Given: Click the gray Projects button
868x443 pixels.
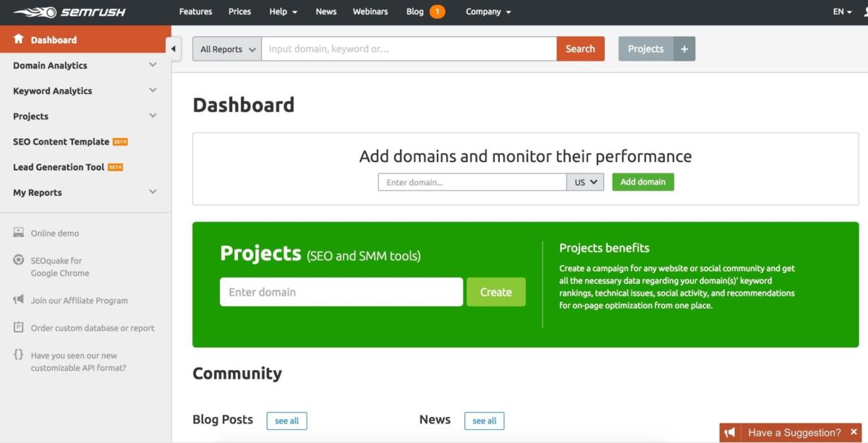Looking at the screenshot, I should click(646, 49).
